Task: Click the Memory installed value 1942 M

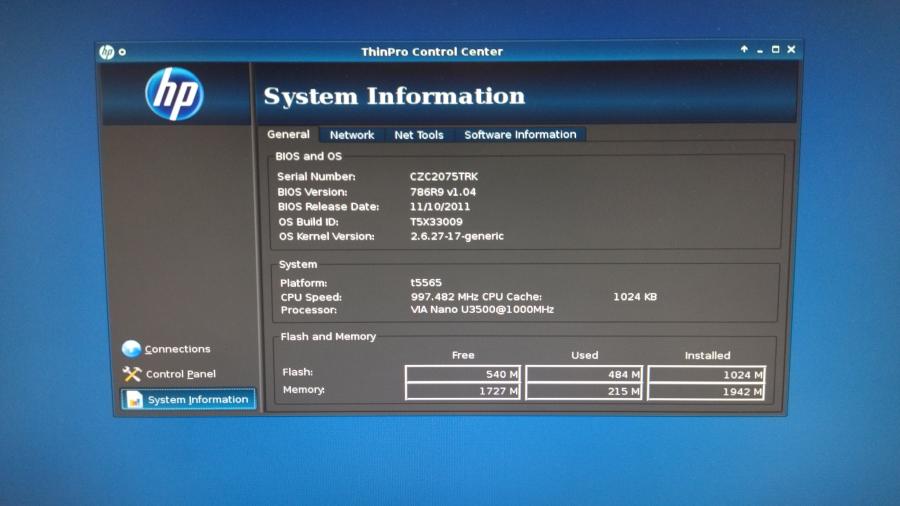Action: tap(707, 392)
